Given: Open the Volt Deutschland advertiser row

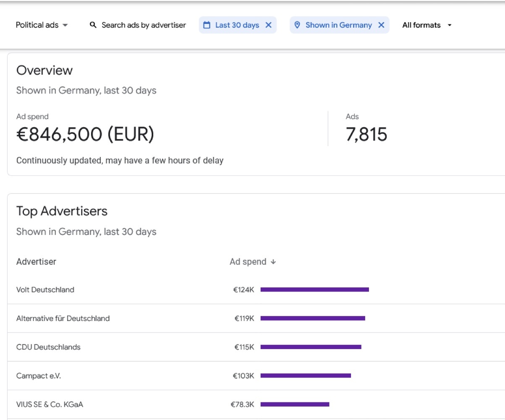Looking at the screenshot, I should [x=45, y=290].
